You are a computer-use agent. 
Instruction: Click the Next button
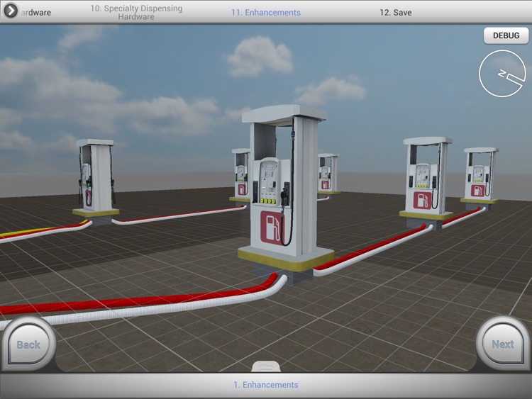[503, 344]
